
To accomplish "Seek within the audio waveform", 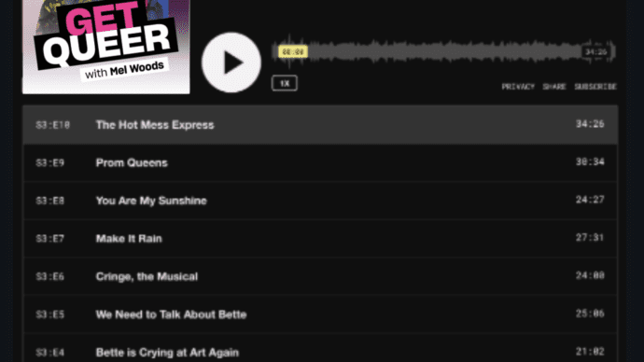I will [443, 51].
